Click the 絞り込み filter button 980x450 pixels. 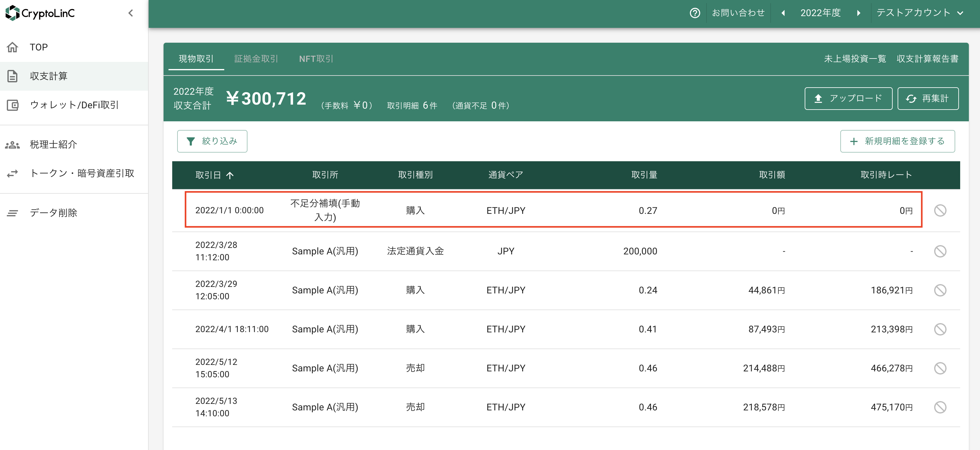coord(212,141)
